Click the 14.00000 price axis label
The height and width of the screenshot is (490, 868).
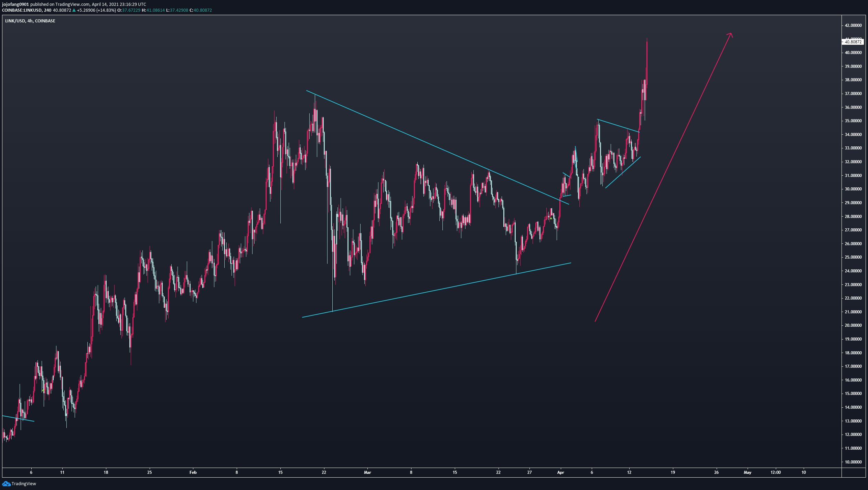[853, 407]
